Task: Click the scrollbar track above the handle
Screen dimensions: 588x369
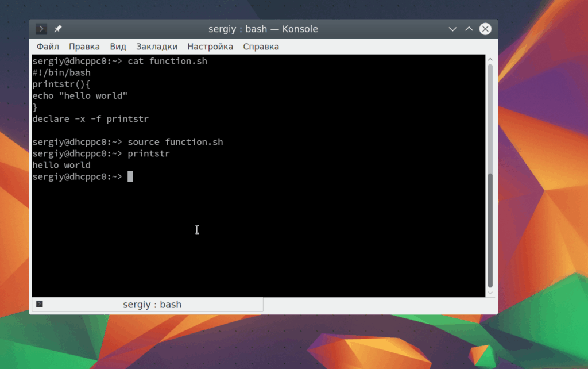Action: click(x=490, y=118)
